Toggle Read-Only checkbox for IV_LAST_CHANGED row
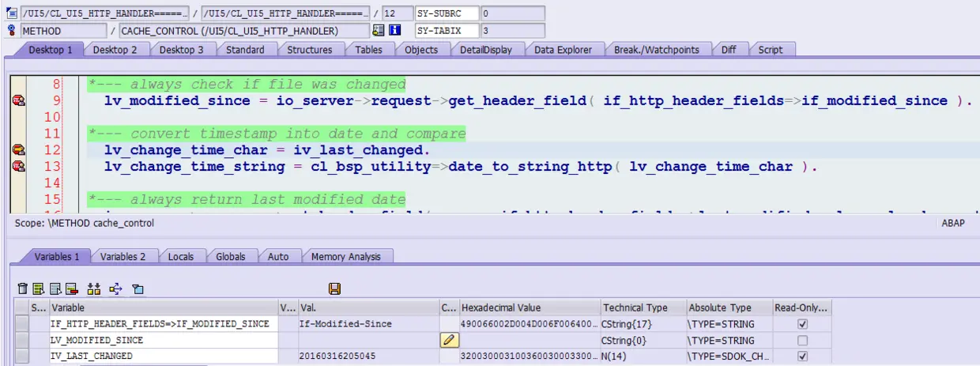Viewport: 980px width, 366px height. [x=803, y=356]
